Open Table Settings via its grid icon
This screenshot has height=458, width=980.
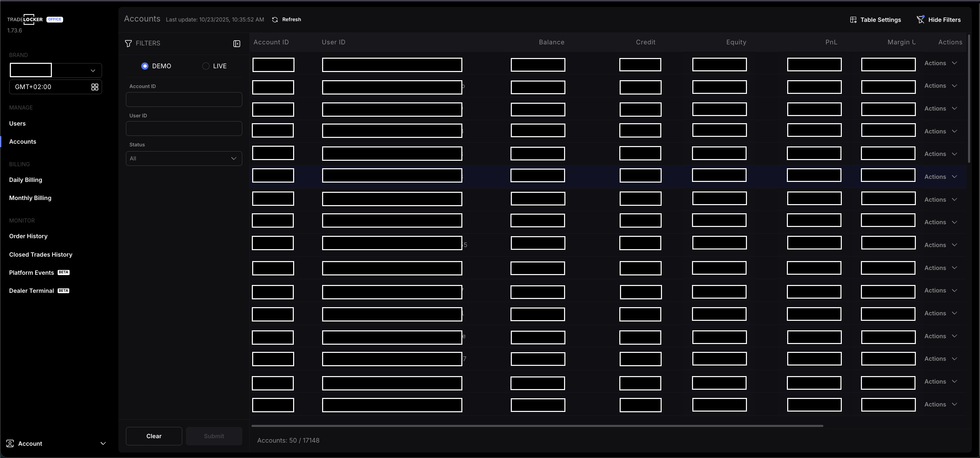[853, 20]
